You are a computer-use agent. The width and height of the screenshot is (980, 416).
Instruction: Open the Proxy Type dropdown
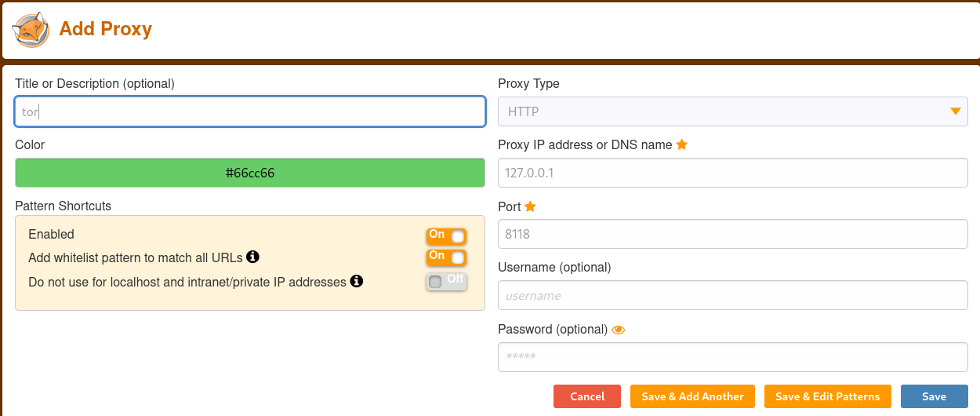(732, 111)
